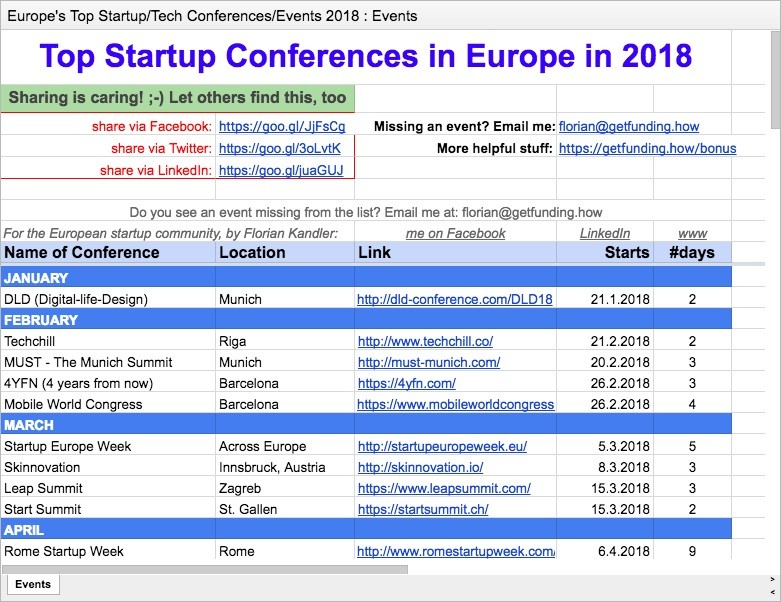The width and height of the screenshot is (781, 602).
Task: Open the share via LinkedIn goo.gl link
Action: coord(281,170)
